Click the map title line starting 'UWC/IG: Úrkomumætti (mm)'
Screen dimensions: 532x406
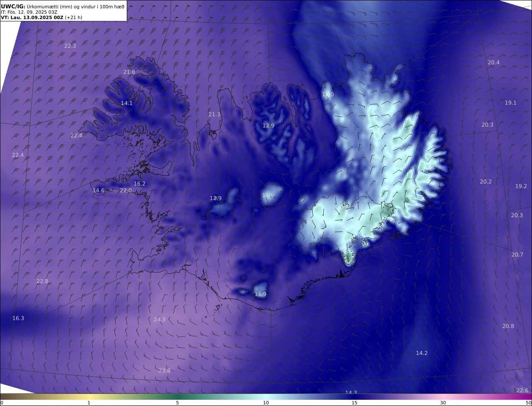coord(63,6)
